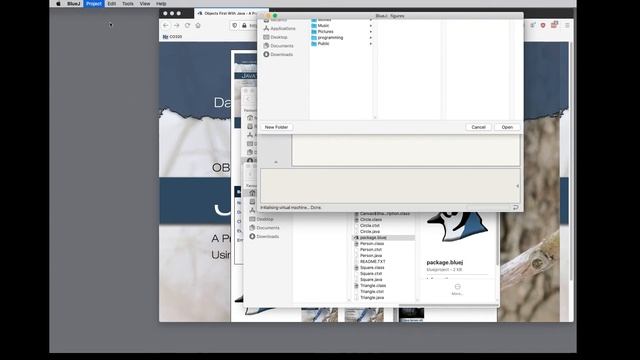This screenshot has height=360, width=640.
Task: Select Circle.java in the file list
Action: point(370,231)
